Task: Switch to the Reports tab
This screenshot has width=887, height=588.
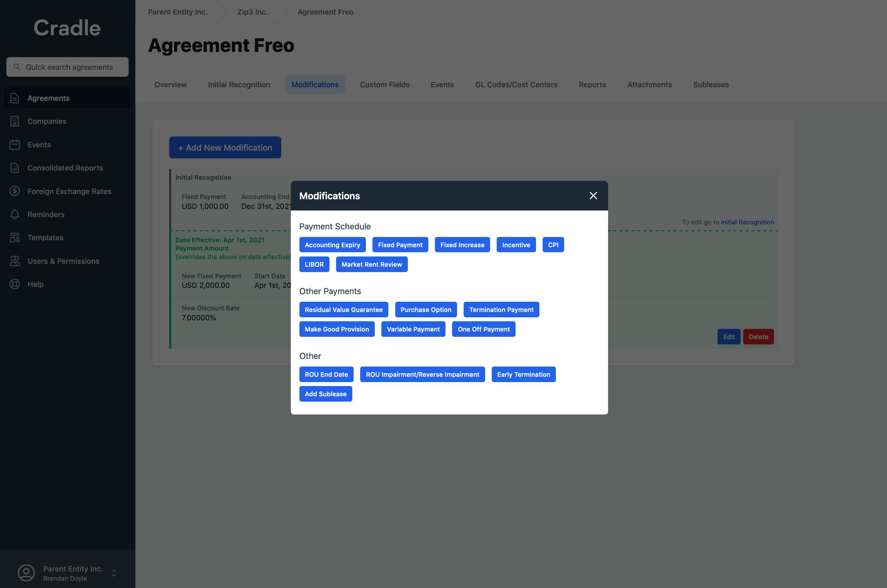Action: tap(592, 84)
